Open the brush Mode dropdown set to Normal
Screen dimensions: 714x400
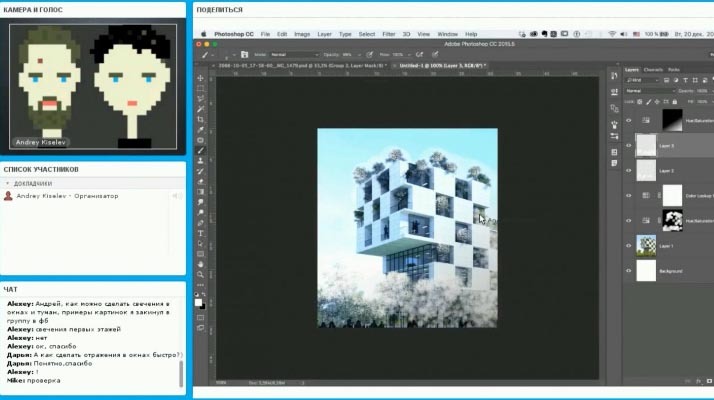click(x=294, y=55)
